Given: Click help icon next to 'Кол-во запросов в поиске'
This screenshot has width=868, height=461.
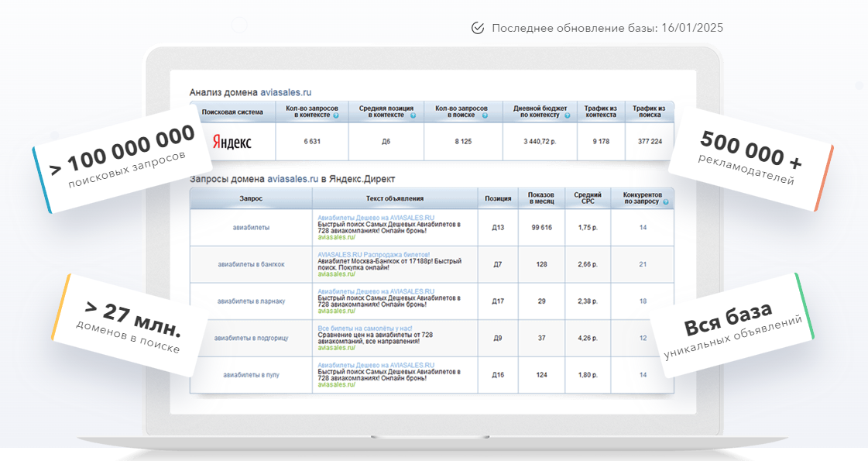Looking at the screenshot, I should 485,115.
